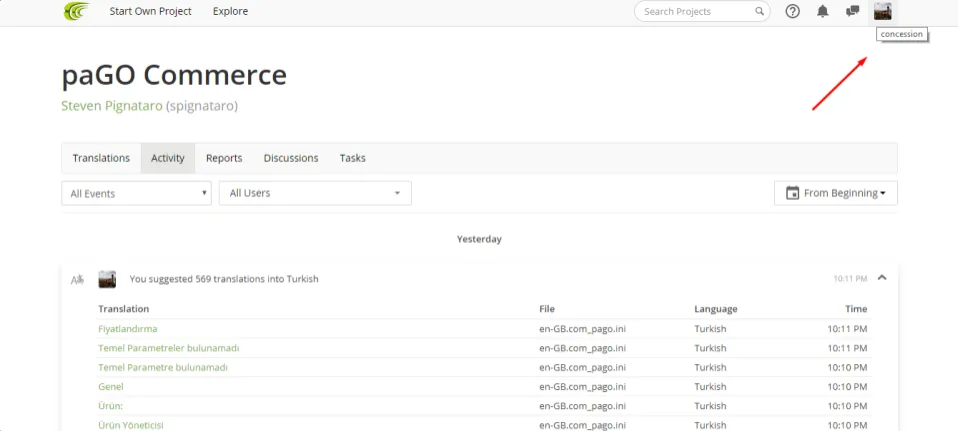Click the calendar icon in date filter
The height and width of the screenshot is (431, 958).
point(792,193)
